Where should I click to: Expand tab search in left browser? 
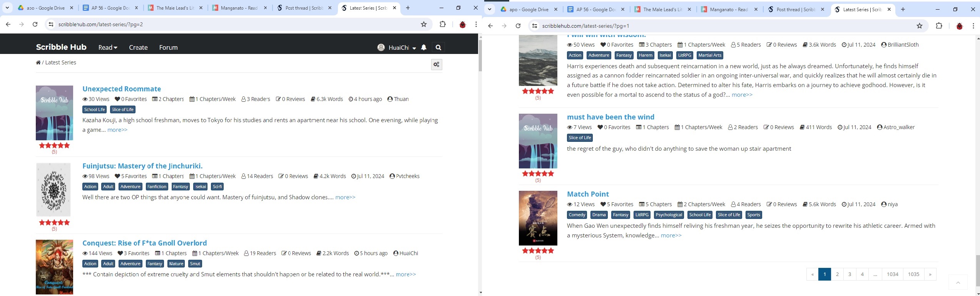(7, 8)
